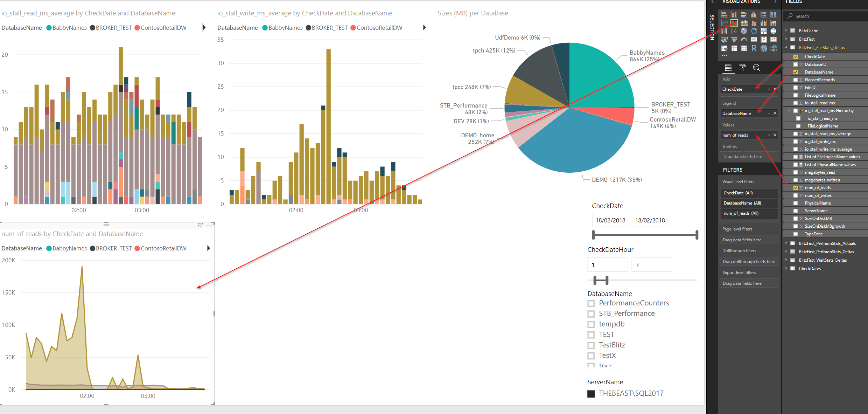Viewport: 868px width, 414px height.
Task: Switch visual to line chart
Action: 724,23
